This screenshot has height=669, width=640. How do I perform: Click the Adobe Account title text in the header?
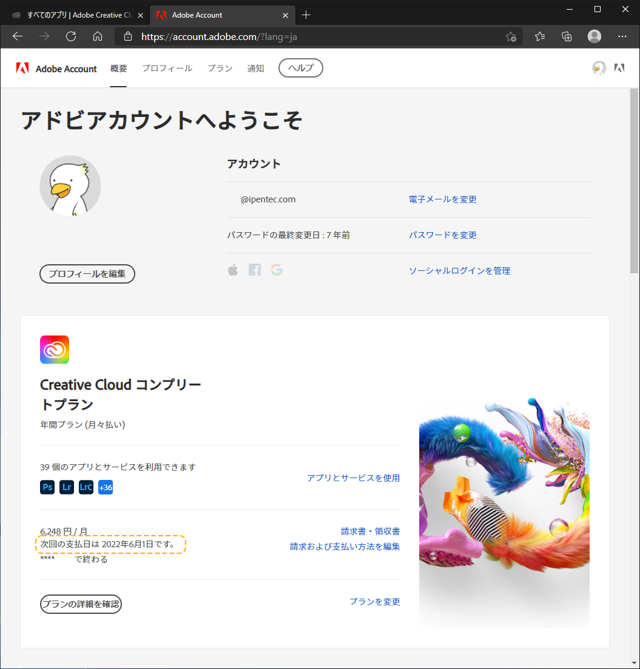coord(66,69)
